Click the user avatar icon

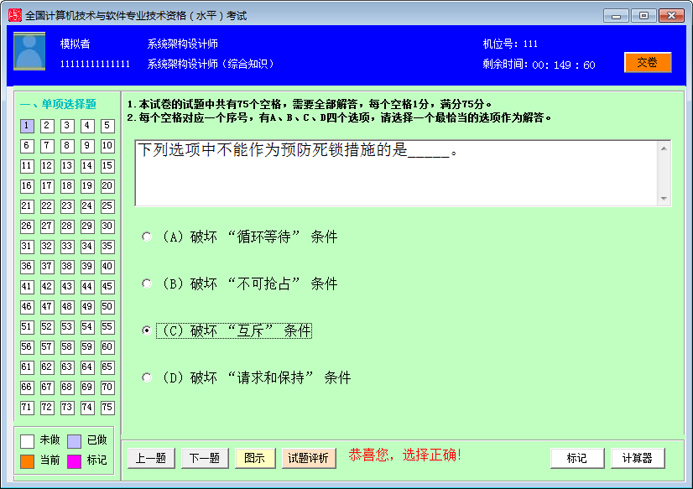pos(29,51)
